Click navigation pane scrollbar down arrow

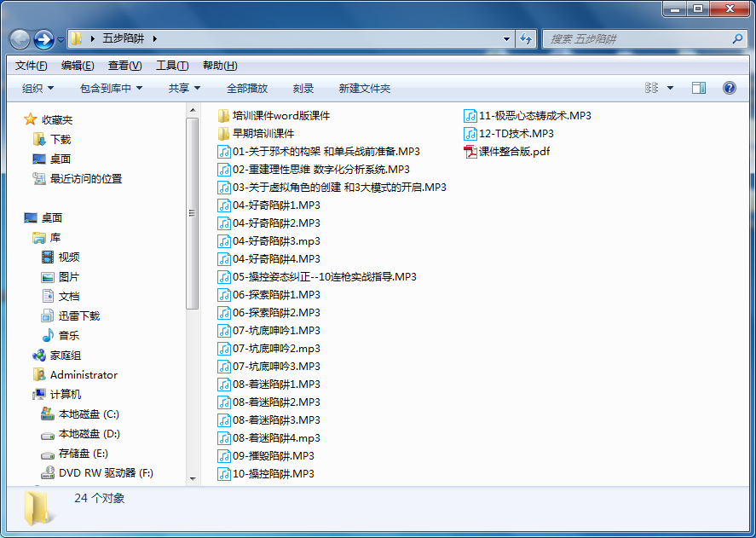(x=193, y=478)
